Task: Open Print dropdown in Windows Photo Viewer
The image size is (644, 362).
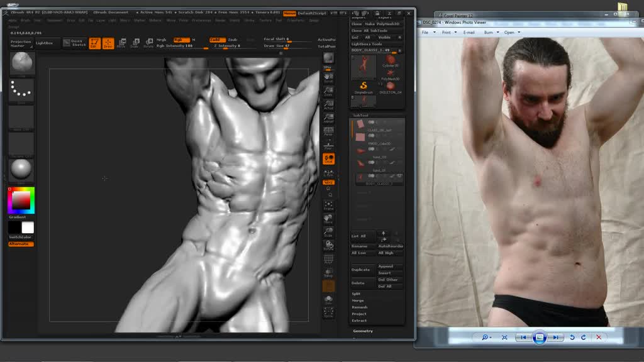Action: [x=449, y=33]
